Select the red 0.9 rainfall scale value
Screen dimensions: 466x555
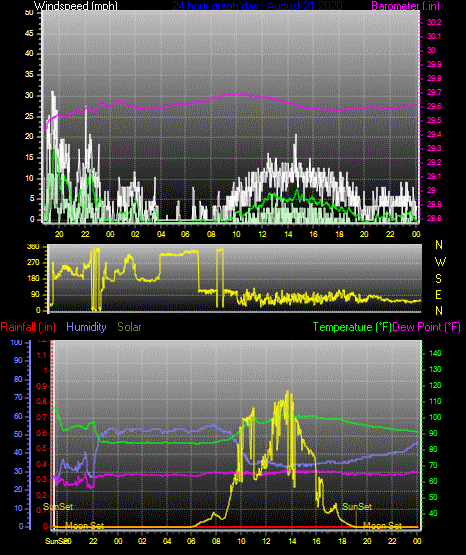pos(42,386)
